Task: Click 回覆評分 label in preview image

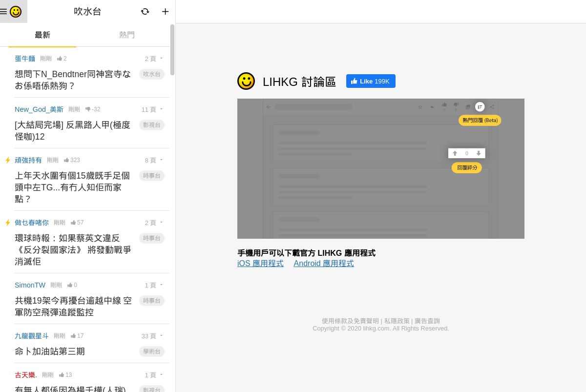Action: click(x=467, y=167)
